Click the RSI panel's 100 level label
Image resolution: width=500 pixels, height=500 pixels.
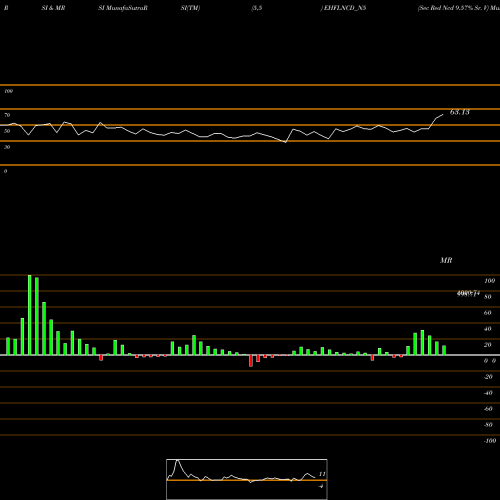[x=8, y=91]
